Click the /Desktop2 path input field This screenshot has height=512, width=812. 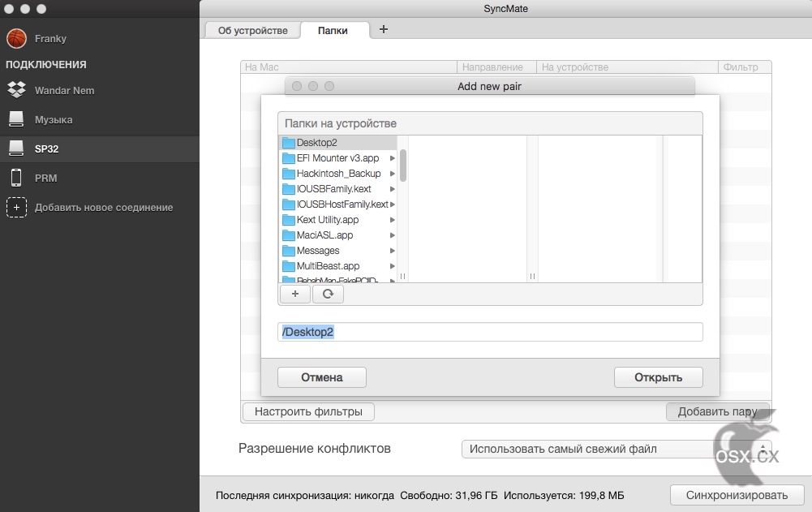coord(490,332)
